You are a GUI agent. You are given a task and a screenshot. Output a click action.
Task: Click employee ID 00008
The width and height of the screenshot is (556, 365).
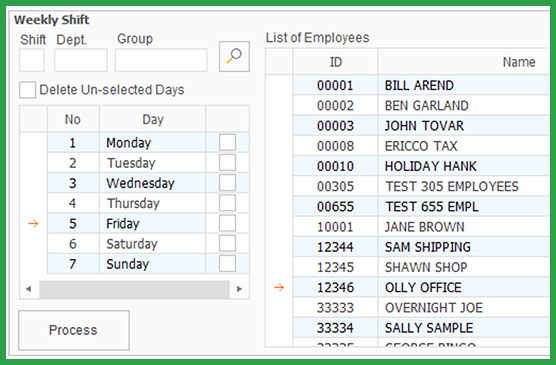[335, 146]
